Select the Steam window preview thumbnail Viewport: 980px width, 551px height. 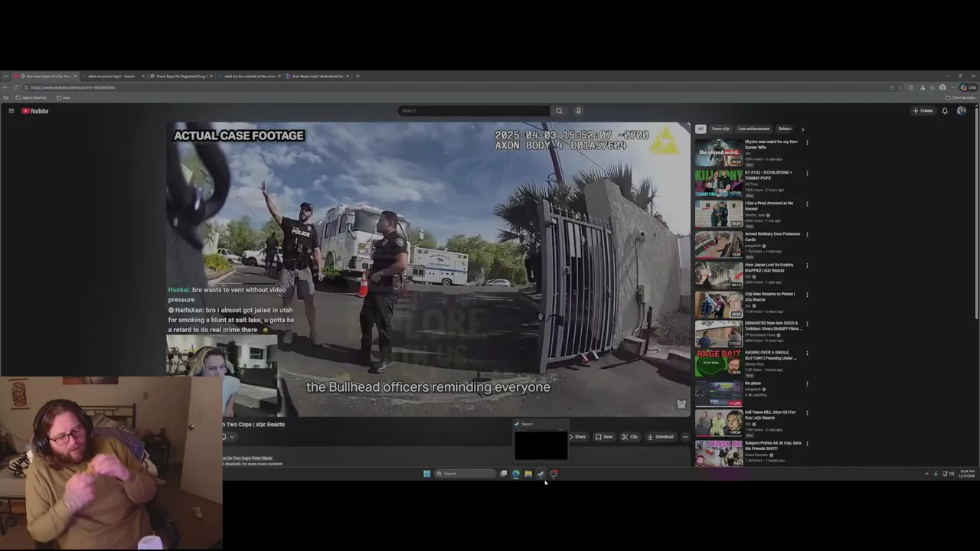541,445
